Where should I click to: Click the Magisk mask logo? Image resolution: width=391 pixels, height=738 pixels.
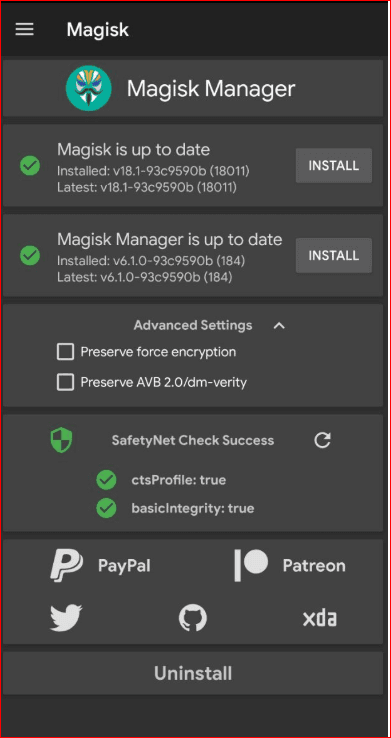[x=88, y=88]
